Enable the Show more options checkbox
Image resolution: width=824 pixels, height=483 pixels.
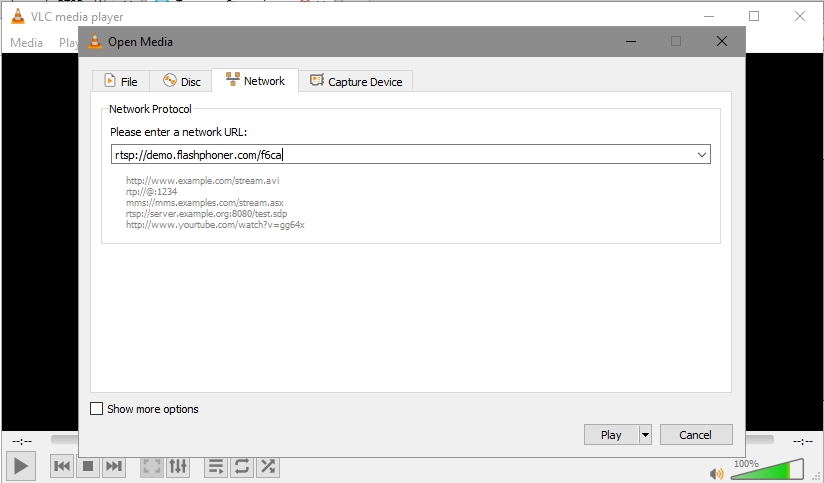[x=97, y=409]
